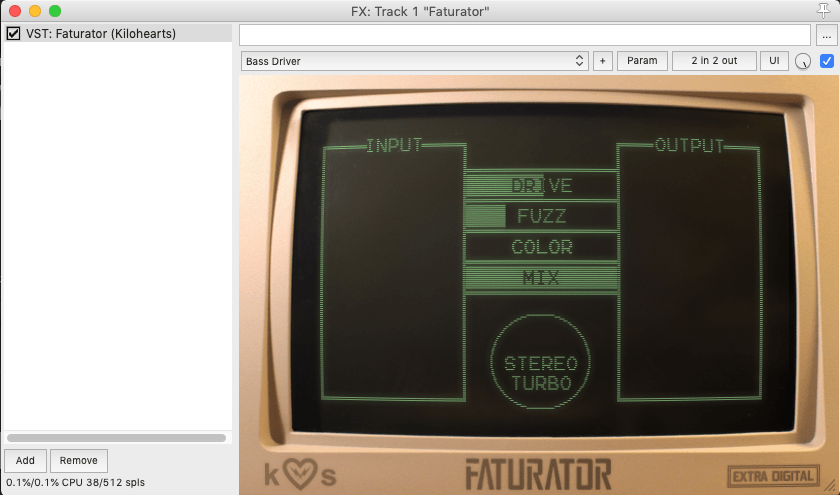
Task: Click the wet/dry mix knob
Action: [802, 62]
